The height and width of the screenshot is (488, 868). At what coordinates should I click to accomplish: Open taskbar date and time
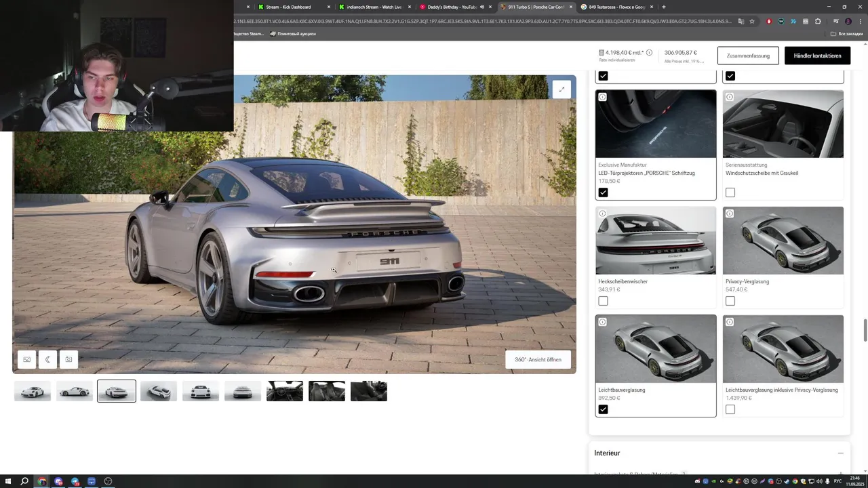click(854, 481)
